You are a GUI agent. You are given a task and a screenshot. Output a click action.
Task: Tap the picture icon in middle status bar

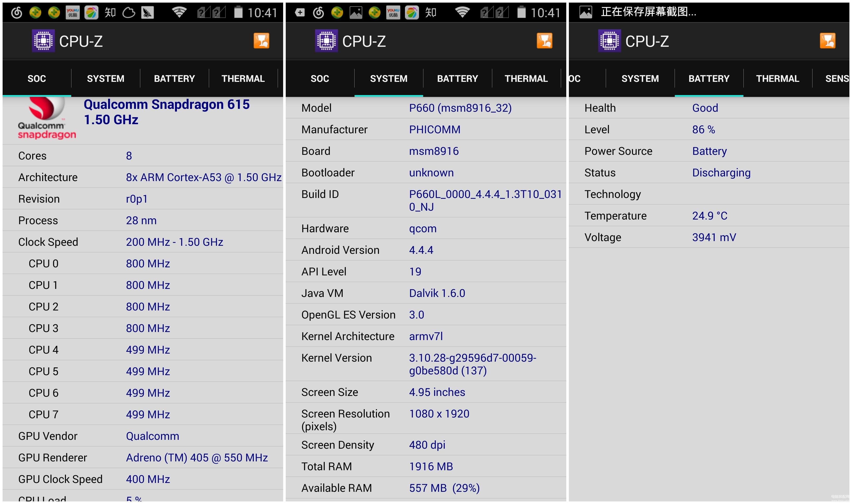(356, 12)
